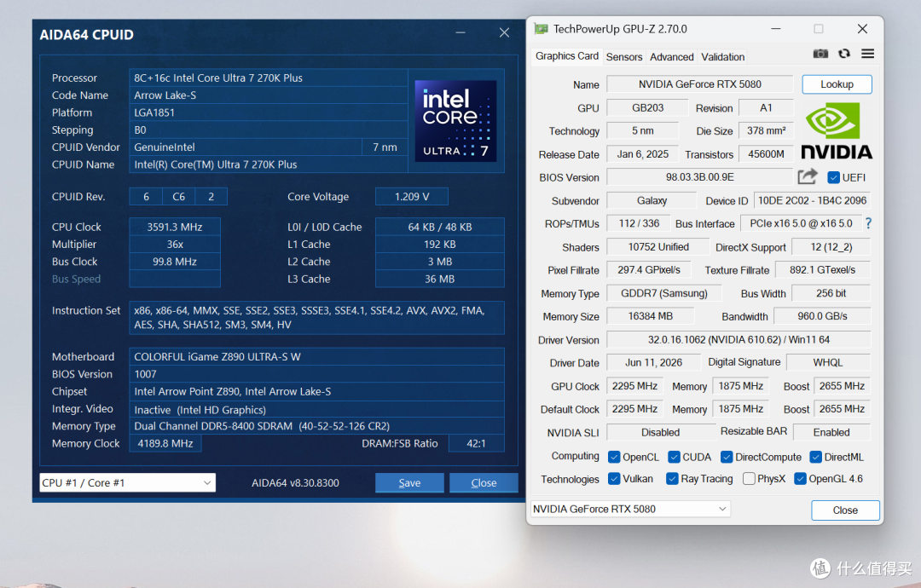Viewport: 921px width, 588px height.
Task: Click the Subvendor value Galaxy
Action: click(652, 200)
